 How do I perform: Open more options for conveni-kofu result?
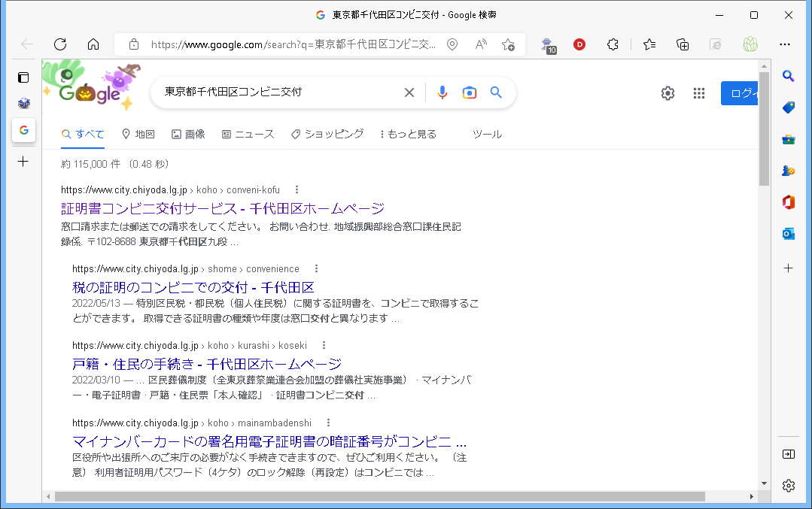[x=297, y=189]
